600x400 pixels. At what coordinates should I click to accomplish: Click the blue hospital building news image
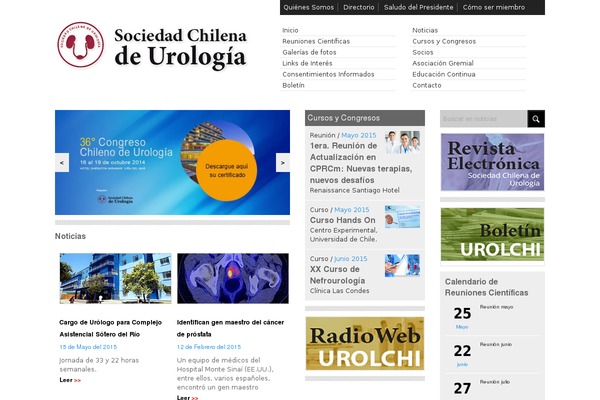(115, 278)
